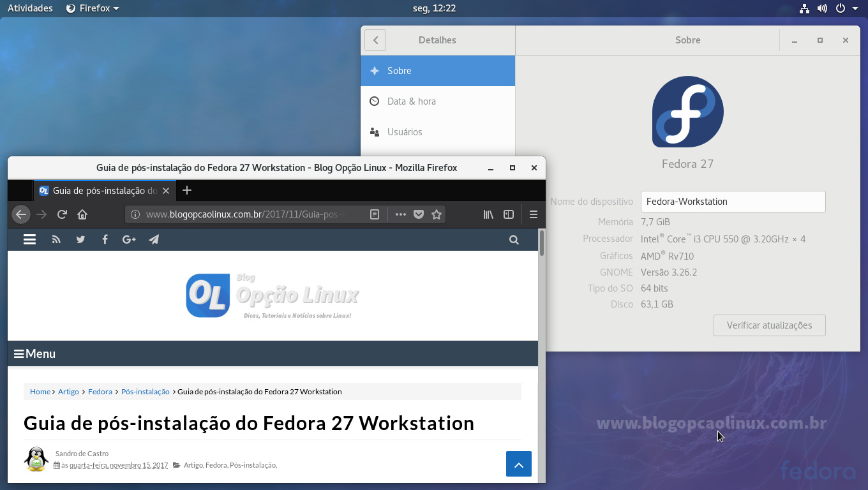Click the Intel Core i3 processor value
The height and width of the screenshot is (490, 868).
coord(723,239)
